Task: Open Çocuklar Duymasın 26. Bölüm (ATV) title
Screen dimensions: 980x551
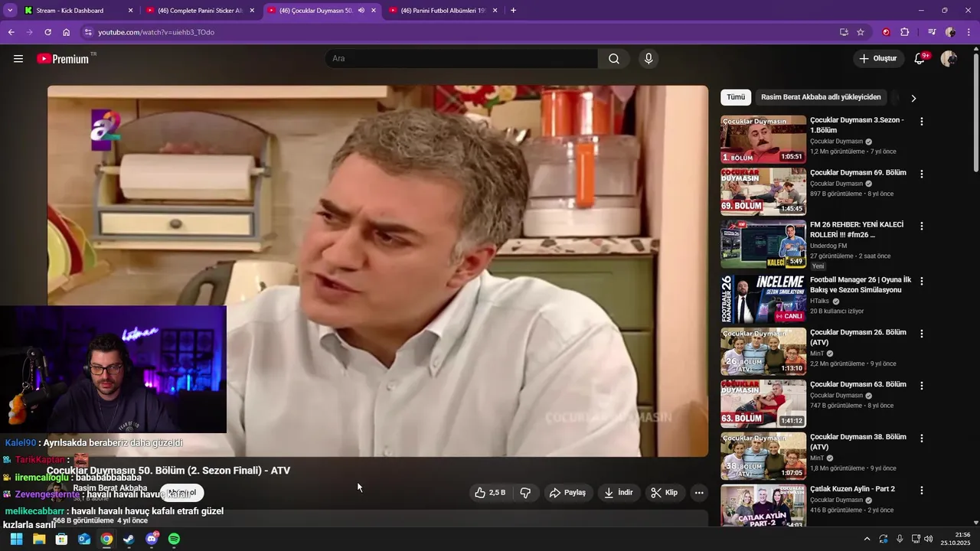Action: 857,337
